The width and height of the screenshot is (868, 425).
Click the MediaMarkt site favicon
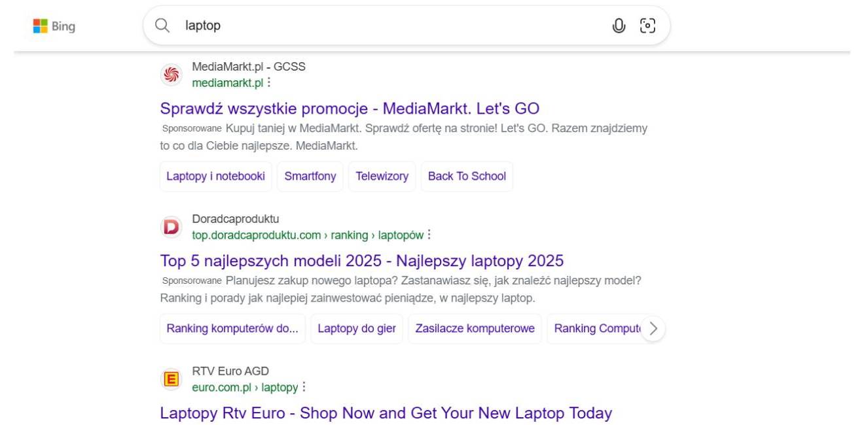pyautogui.click(x=171, y=75)
